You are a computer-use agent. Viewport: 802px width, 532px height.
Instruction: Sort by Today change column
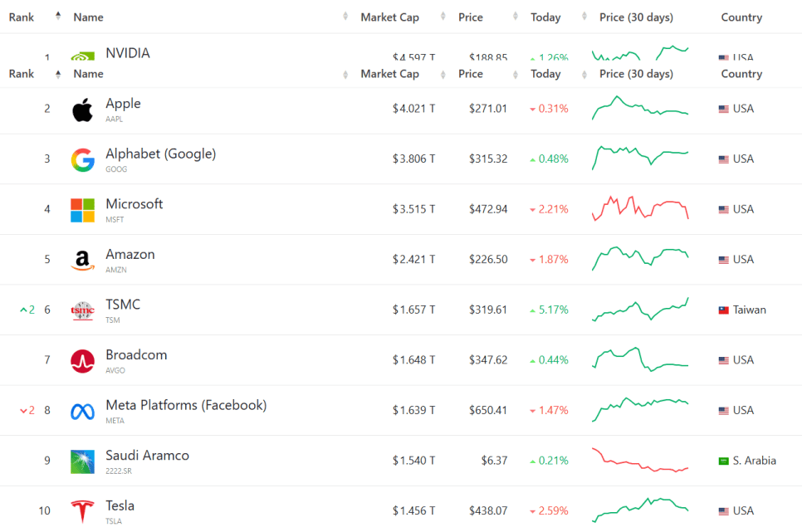tap(545, 74)
